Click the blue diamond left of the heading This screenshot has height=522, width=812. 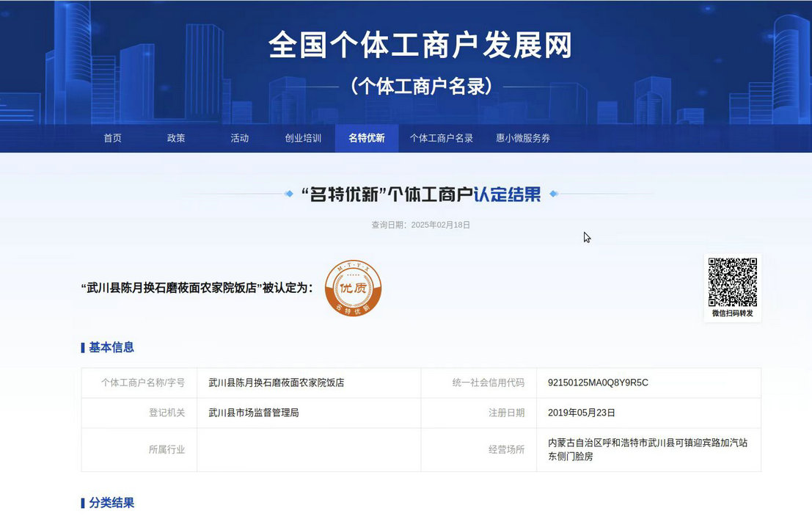tap(289, 195)
